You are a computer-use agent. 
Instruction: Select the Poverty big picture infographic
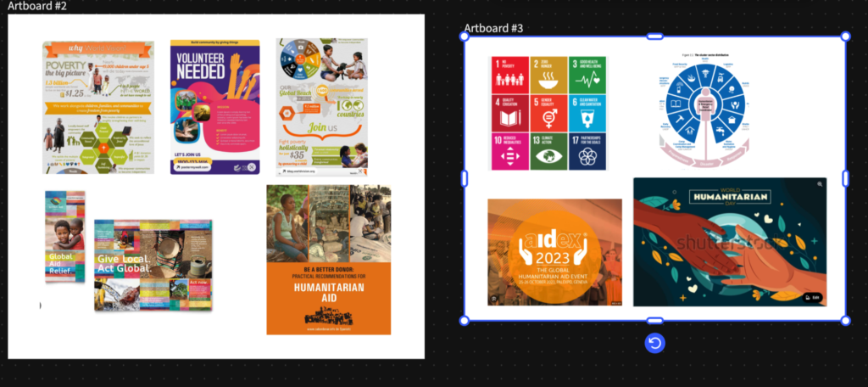pos(98,107)
